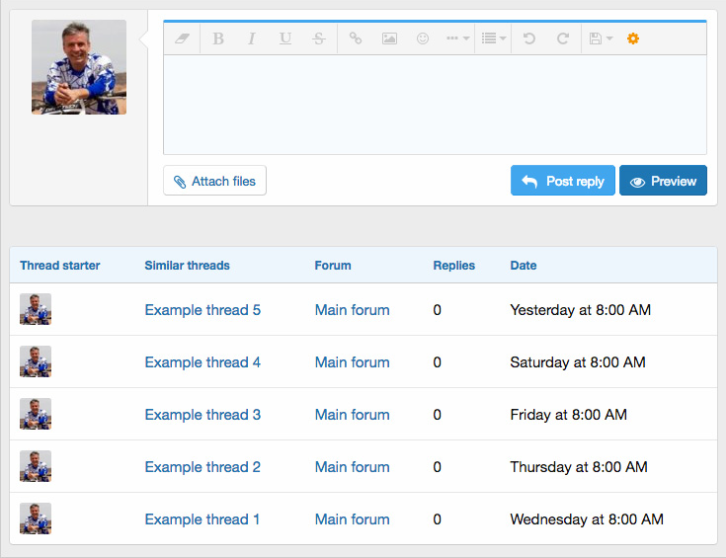Image resolution: width=726 pixels, height=558 pixels.
Task: Insert a link using chain icon
Action: point(355,39)
